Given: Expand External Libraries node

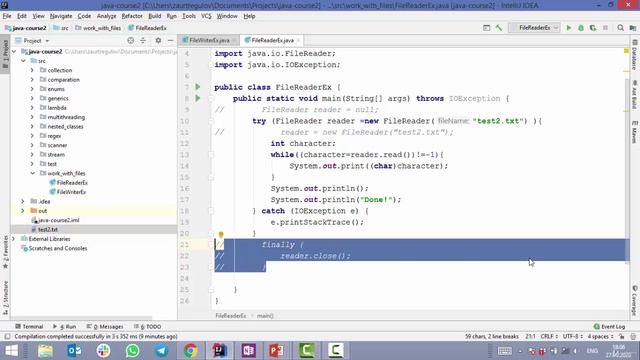Looking at the screenshot, I should [14, 239].
